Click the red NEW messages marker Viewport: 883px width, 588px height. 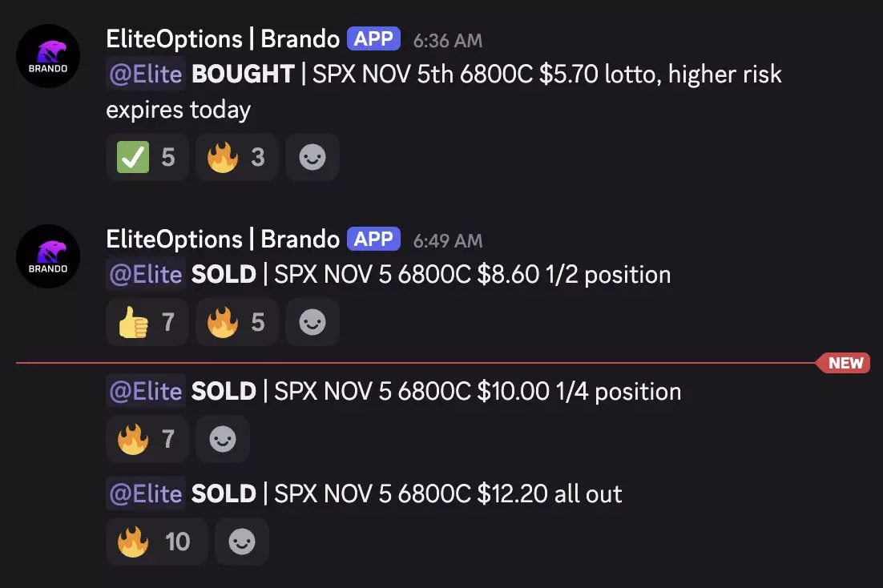click(845, 363)
